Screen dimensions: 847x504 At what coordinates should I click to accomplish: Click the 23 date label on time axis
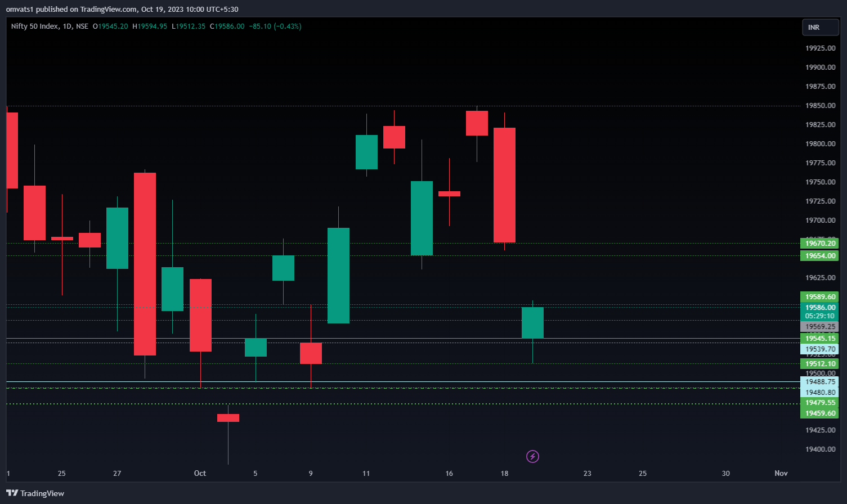(587, 473)
